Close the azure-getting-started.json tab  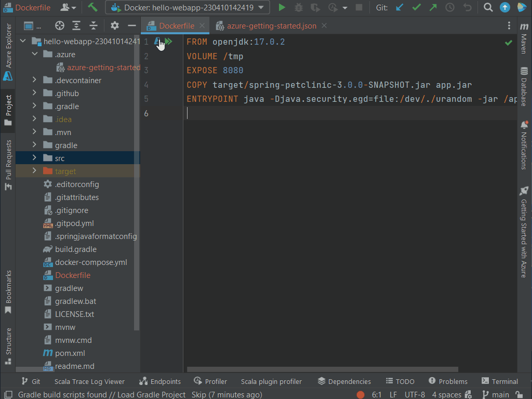click(x=324, y=26)
